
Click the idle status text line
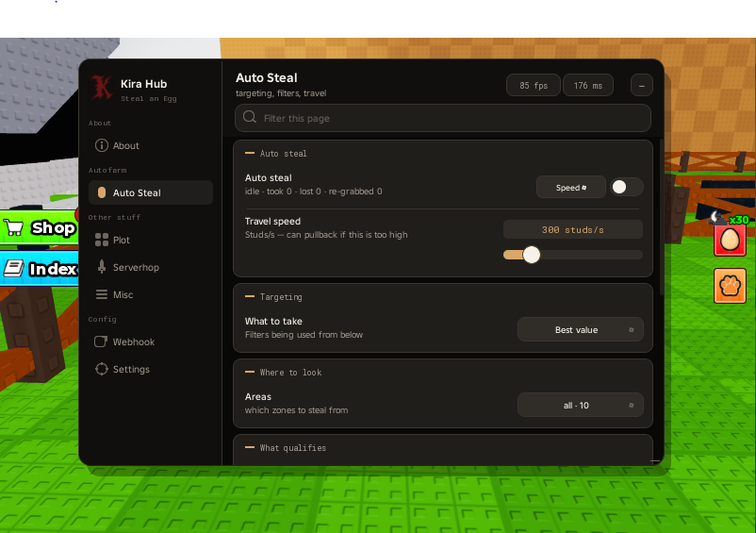pos(313,191)
